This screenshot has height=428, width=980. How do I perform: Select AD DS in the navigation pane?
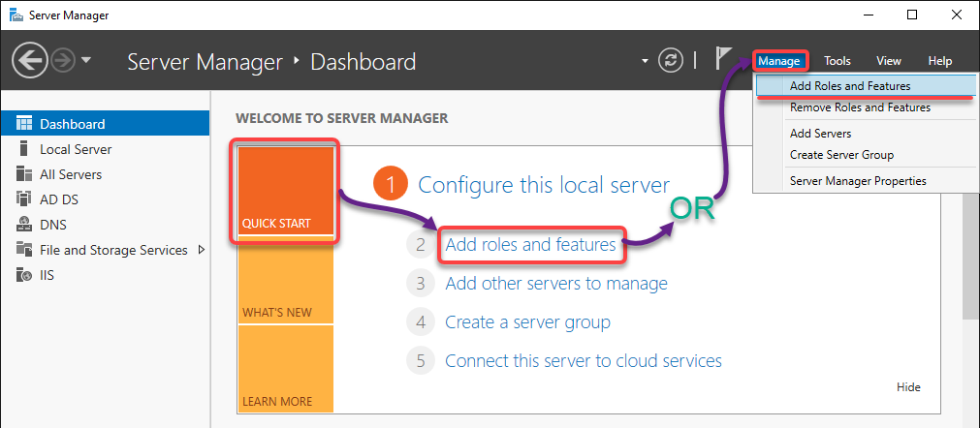(x=105, y=199)
